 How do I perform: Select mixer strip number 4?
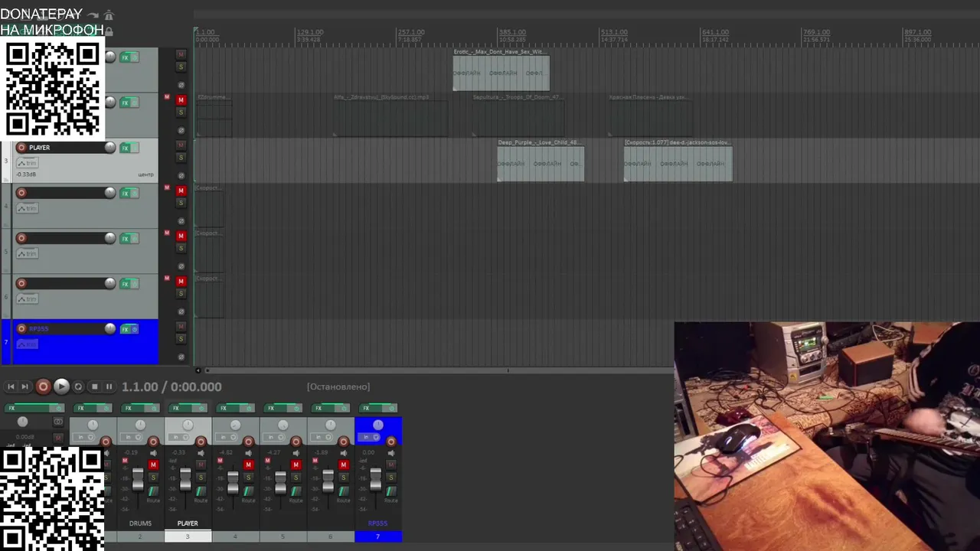pos(235,536)
